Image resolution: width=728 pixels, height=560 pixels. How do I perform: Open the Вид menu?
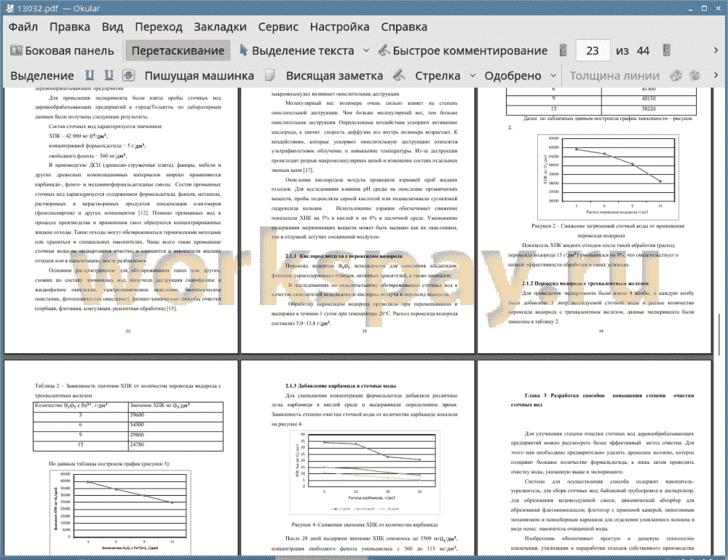click(112, 27)
